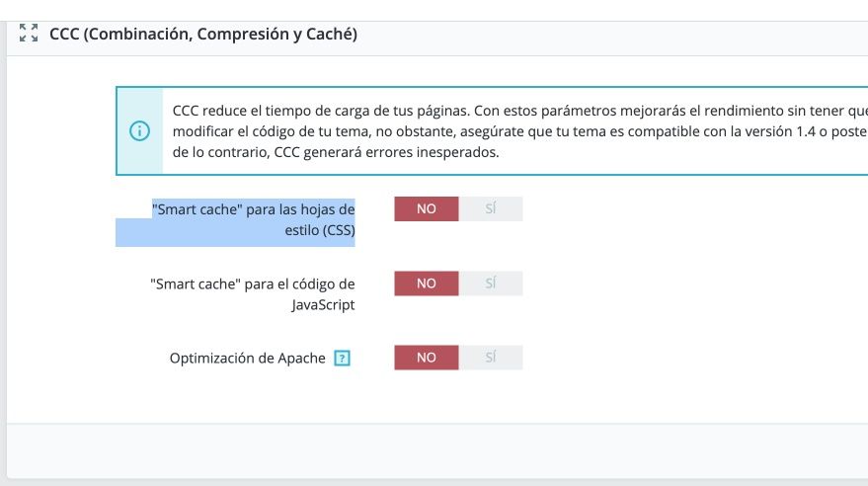
Task: Click the light-blue strip of the info alert
Action: tap(139, 131)
